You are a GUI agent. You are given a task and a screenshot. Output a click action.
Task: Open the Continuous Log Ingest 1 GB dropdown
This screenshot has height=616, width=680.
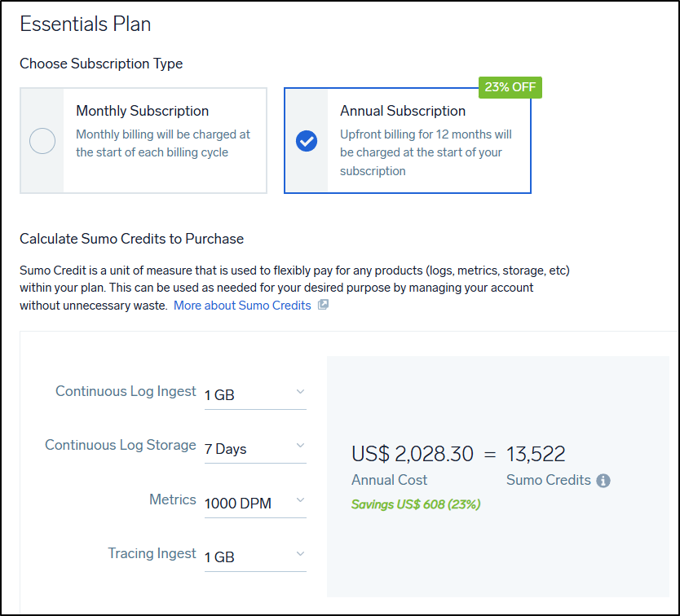pyautogui.click(x=245, y=395)
